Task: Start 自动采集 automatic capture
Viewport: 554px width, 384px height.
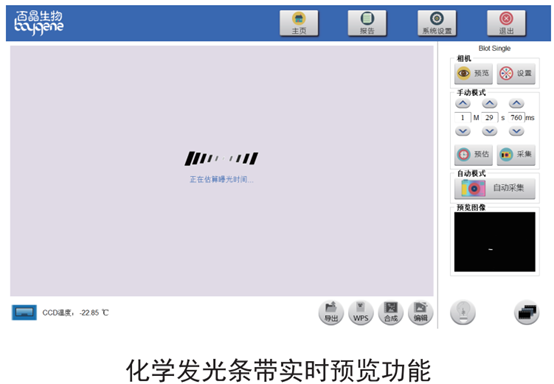Action: coord(495,188)
